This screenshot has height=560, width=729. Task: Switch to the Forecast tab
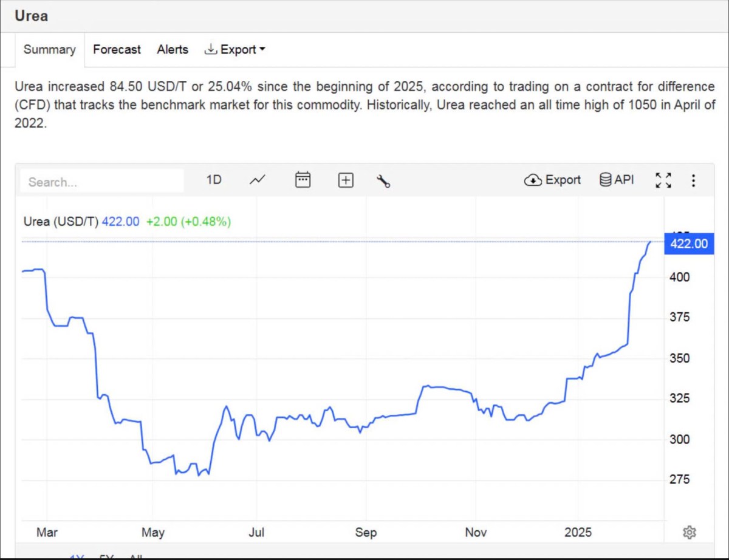point(117,50)
